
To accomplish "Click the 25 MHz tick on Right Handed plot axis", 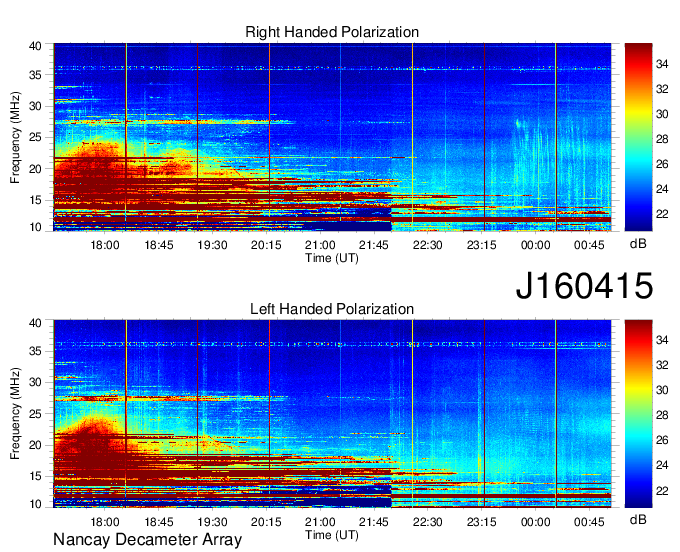I will click(36, 137).
